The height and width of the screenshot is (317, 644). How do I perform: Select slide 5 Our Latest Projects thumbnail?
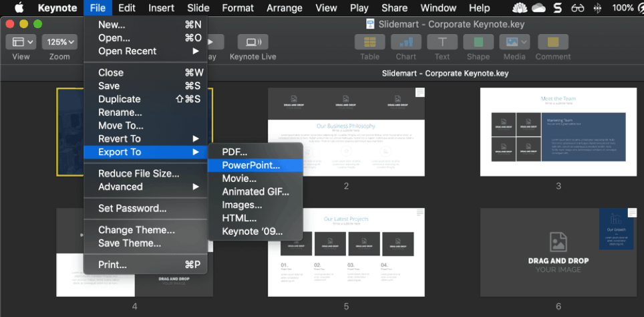(x=346, y=252)
